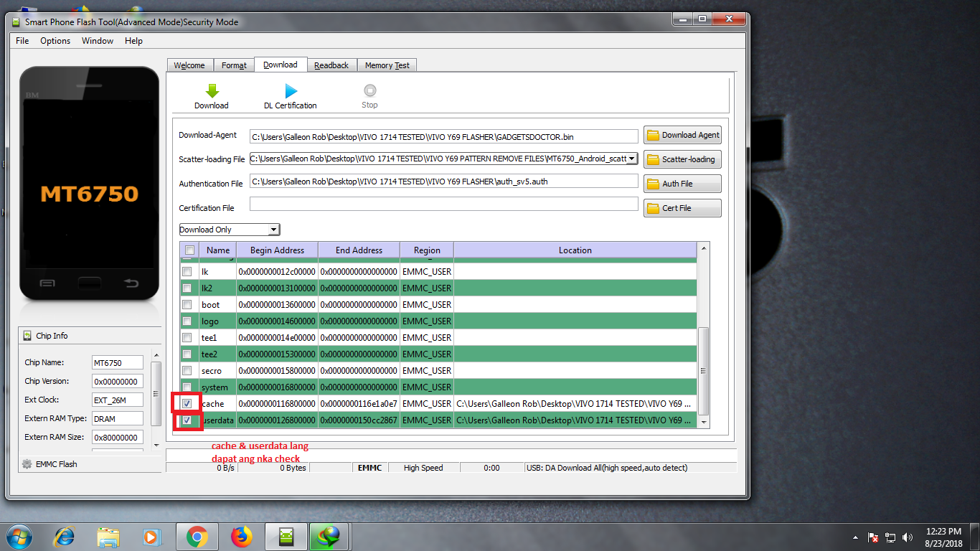
Task: Check the boot partition checkbox
Action: coord(187,305)
